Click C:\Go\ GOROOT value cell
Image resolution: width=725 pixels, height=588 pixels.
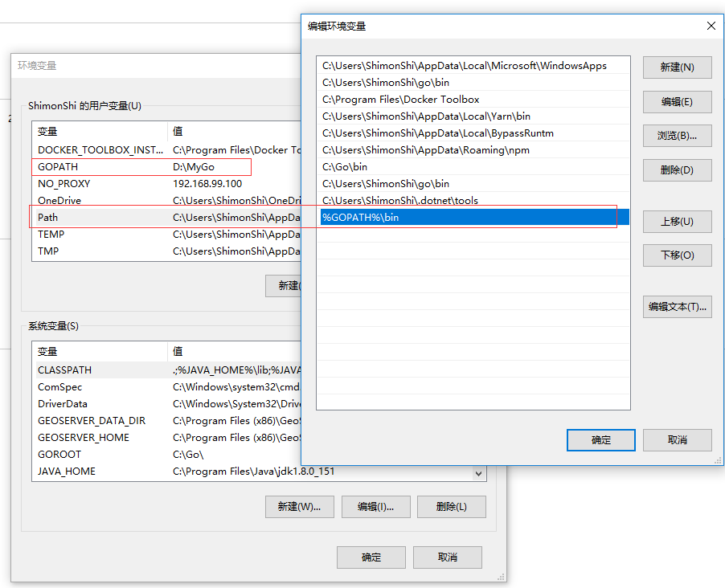click(188, 455)
